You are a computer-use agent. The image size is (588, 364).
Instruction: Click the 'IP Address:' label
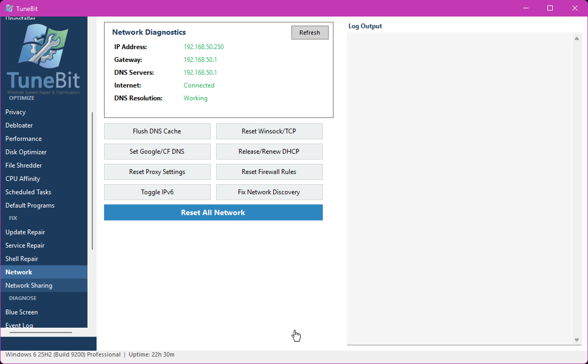tap(130, 47)
